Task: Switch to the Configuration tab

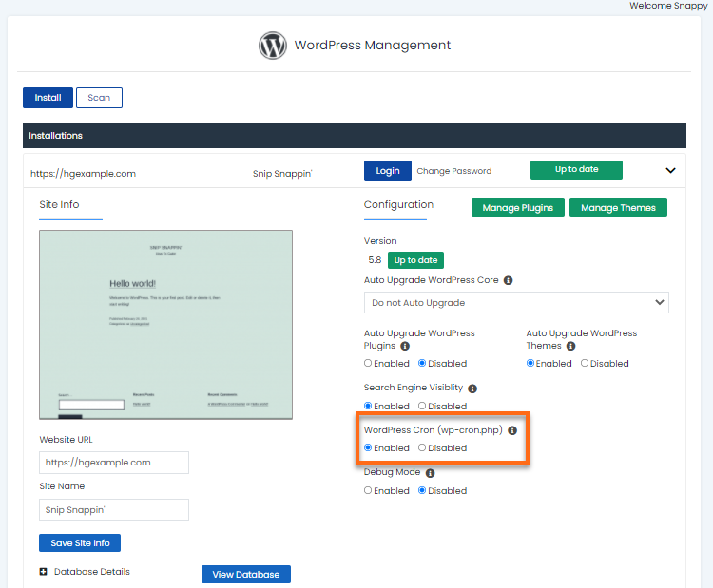Action: click(x=398, y=204)
